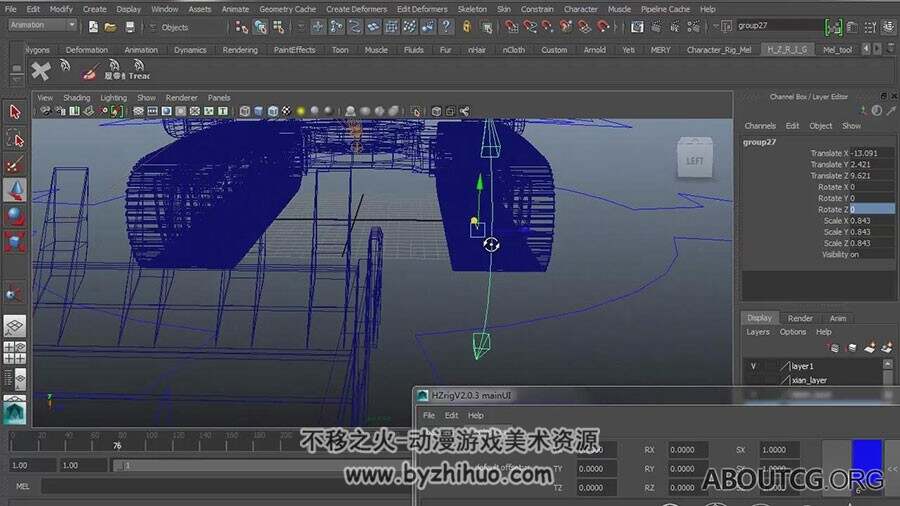Choose the Paint Selection tool in toolbox
Viewport: 900px width, 506px height.
[x=15, y=165]
